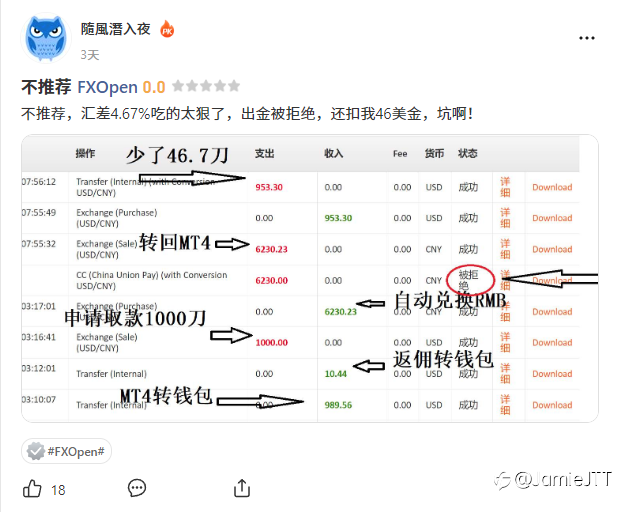Open the transaction screenshot image
This screenshot has height=512, width=619.
(310, 279)
